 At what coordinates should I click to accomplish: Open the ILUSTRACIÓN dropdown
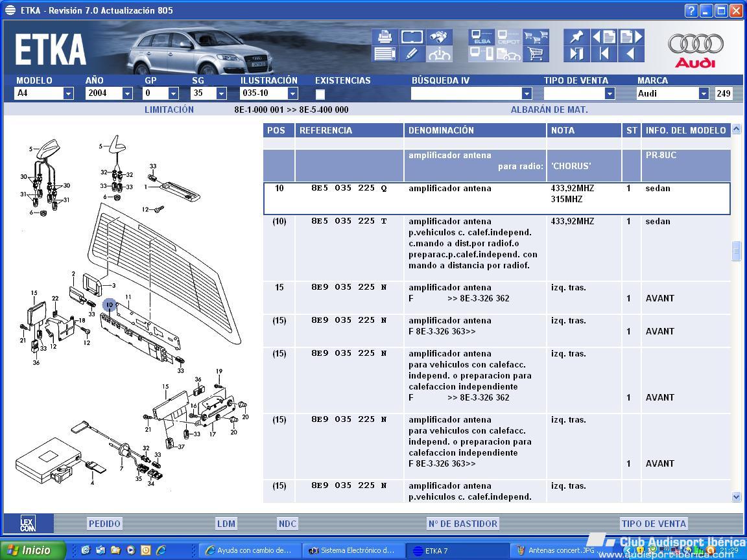(x=293, y=93)
